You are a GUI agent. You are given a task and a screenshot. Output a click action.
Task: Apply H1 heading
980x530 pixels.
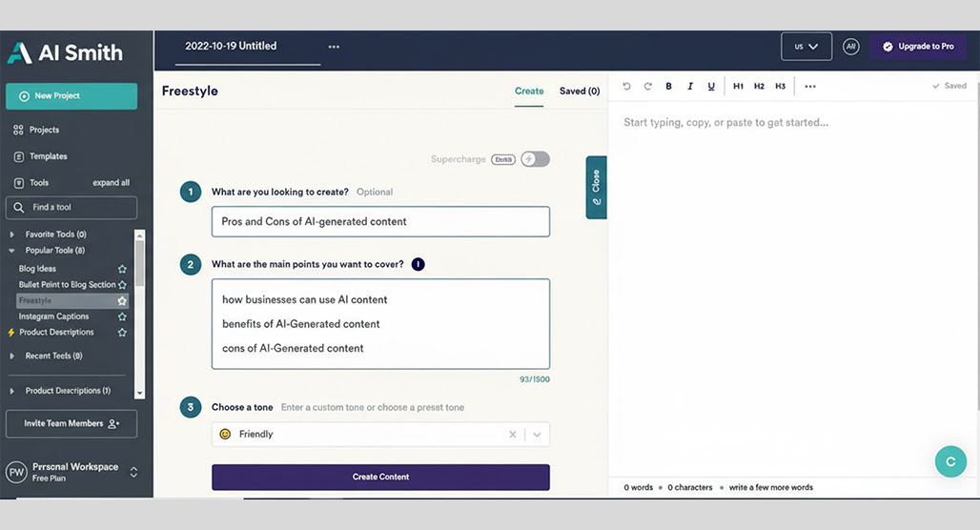point(738,86)
